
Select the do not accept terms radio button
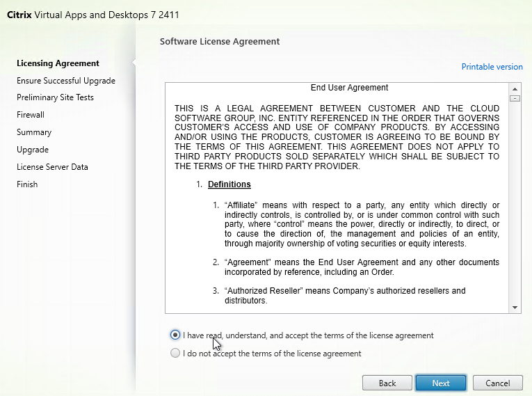[175, 354]
